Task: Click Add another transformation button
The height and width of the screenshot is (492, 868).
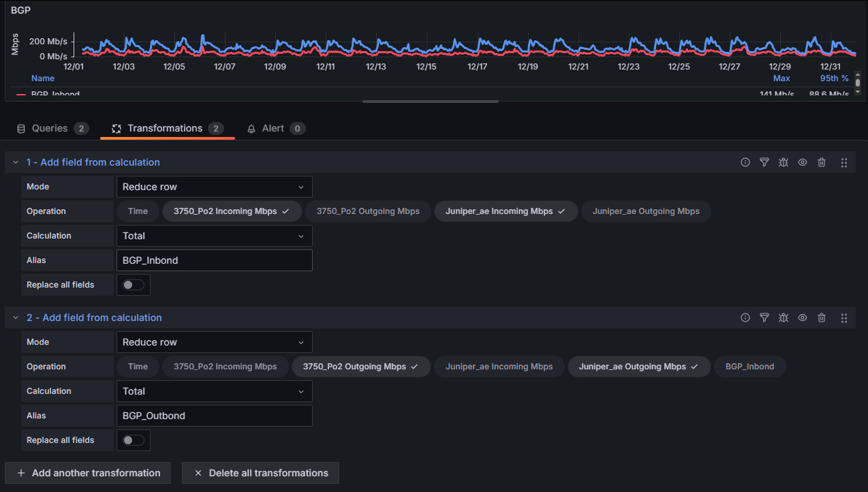Action: [x=88, y=473]
